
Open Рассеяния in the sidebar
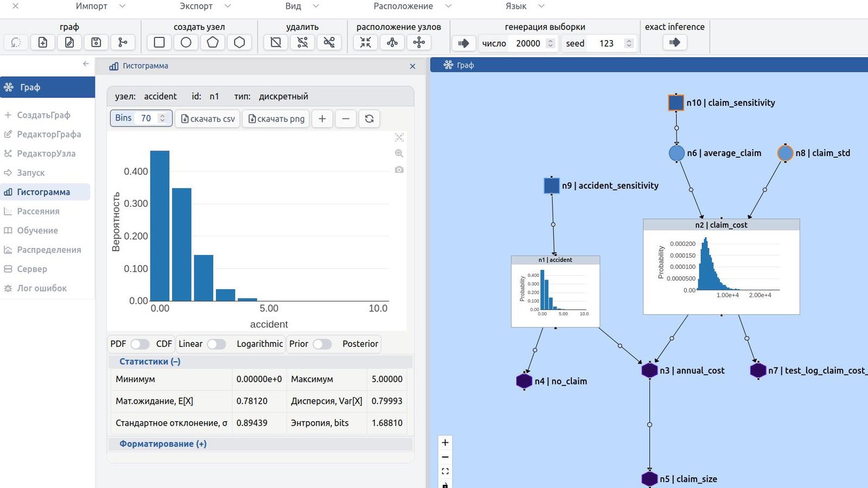click(38, 211)
